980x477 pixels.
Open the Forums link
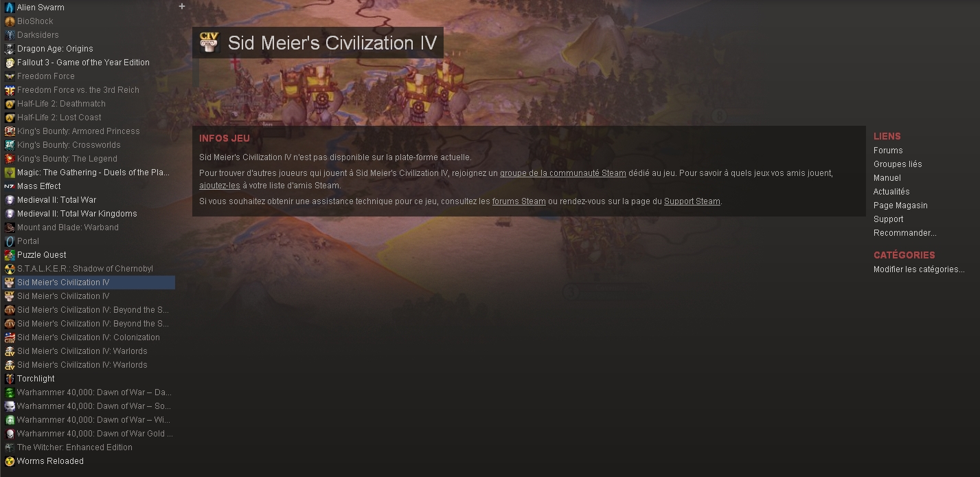pyautogui.click(x=888, y=151)
